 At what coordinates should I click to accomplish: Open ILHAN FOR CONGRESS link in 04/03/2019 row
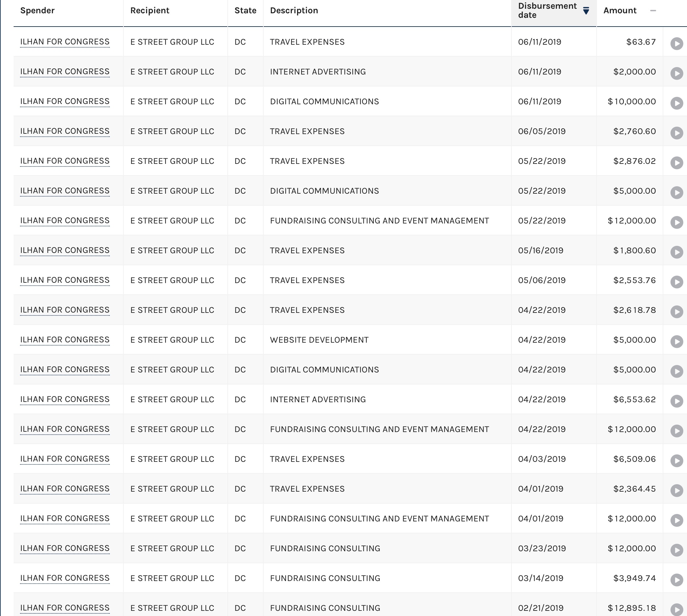(65, 459)
